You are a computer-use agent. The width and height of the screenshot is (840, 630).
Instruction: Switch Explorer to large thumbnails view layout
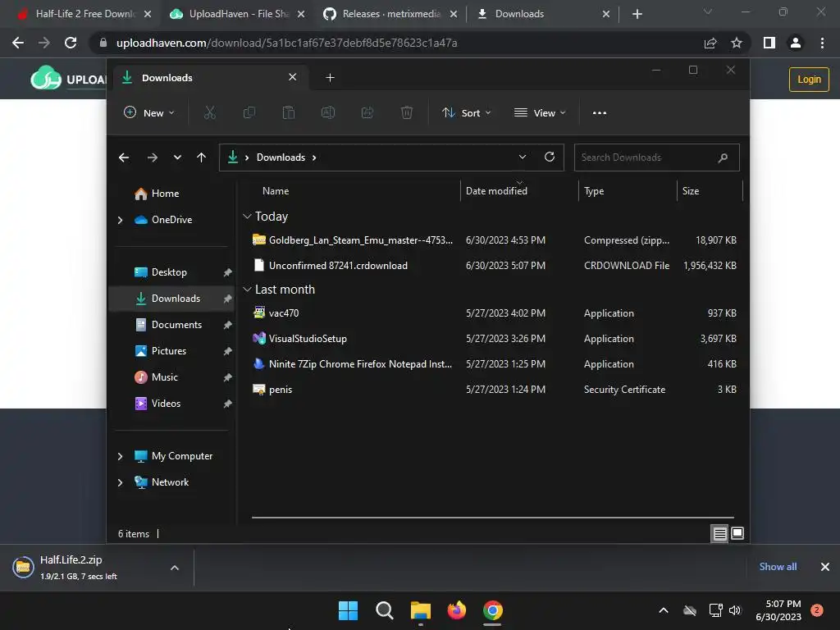(x=737, y=533)
